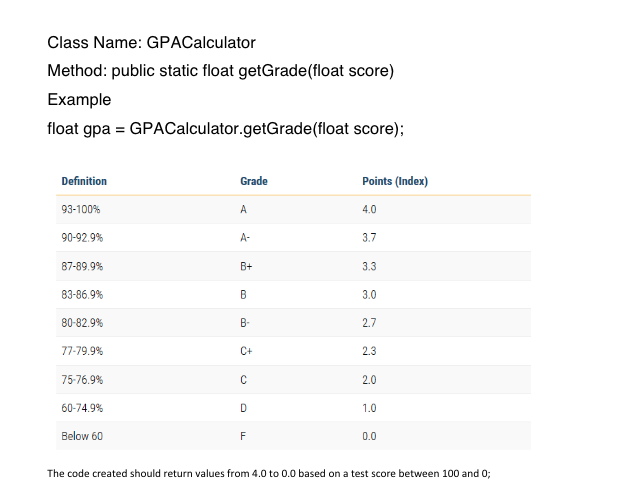Click the 'float gpa =' example code line
This screenshot has width=628, height=499.
pyautogui.click(x=226, y=129)
